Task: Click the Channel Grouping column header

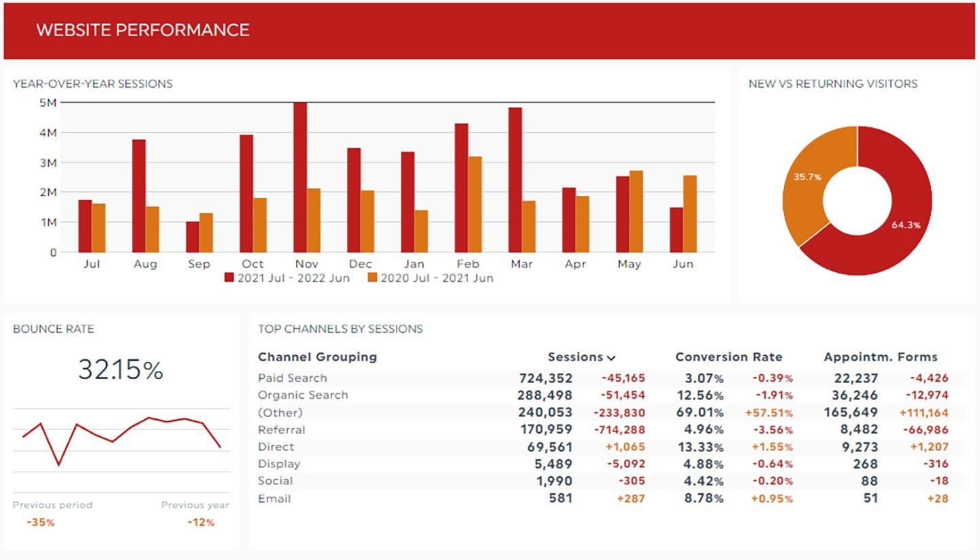Action: tap(317, 357)
